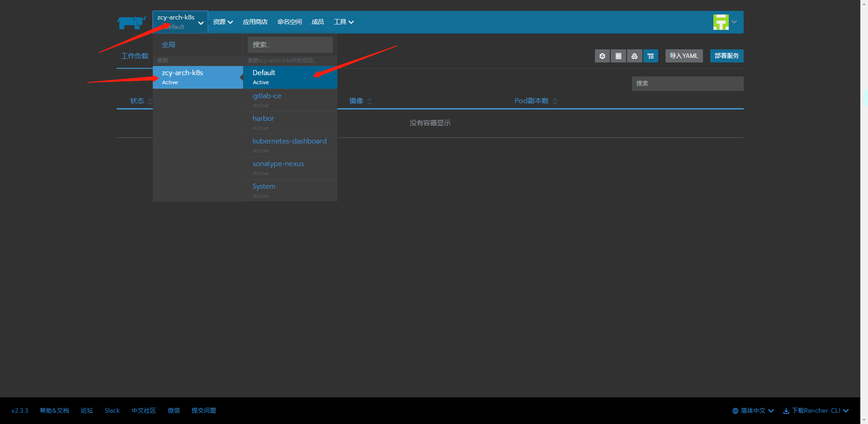Open the 帮助&文档 help link
Viewport: 868px width, 424px height.
click(54, 410)
